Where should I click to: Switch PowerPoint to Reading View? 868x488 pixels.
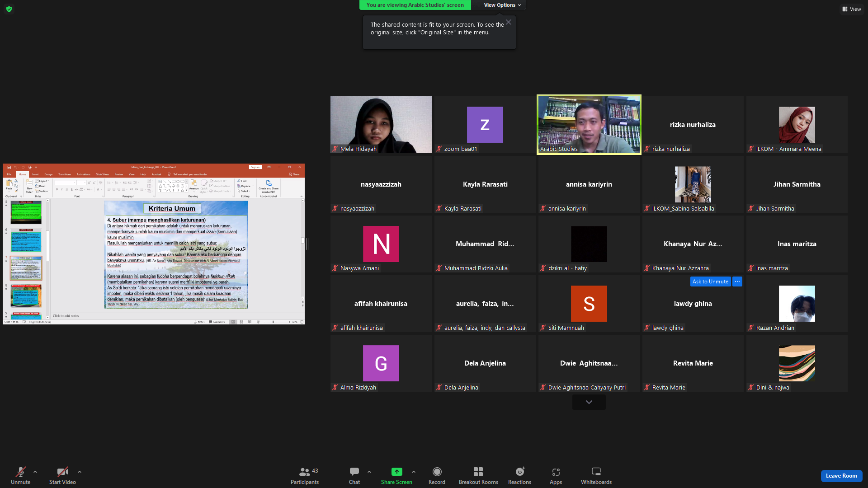click(x=250, y=322)
